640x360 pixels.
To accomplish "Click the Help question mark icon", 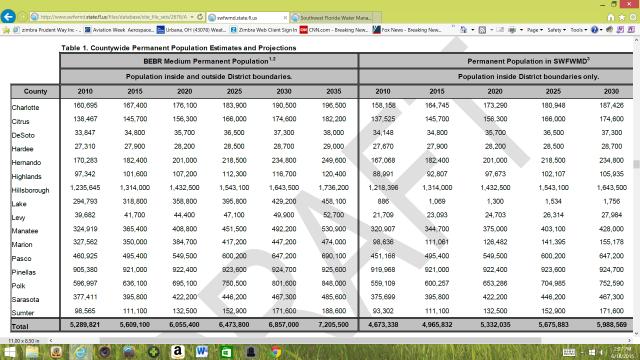I will pyautogui.click(x=595, y=30).
